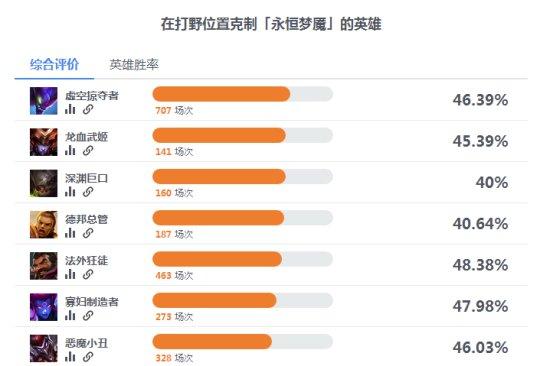Open the 虚空掠夺者 hero name link
The height and width of the screenshot is (366, 540).
point(92,95)
